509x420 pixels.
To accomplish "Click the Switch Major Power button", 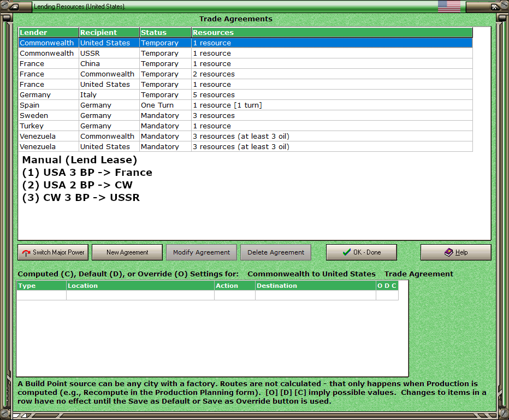I will point(53,252).
